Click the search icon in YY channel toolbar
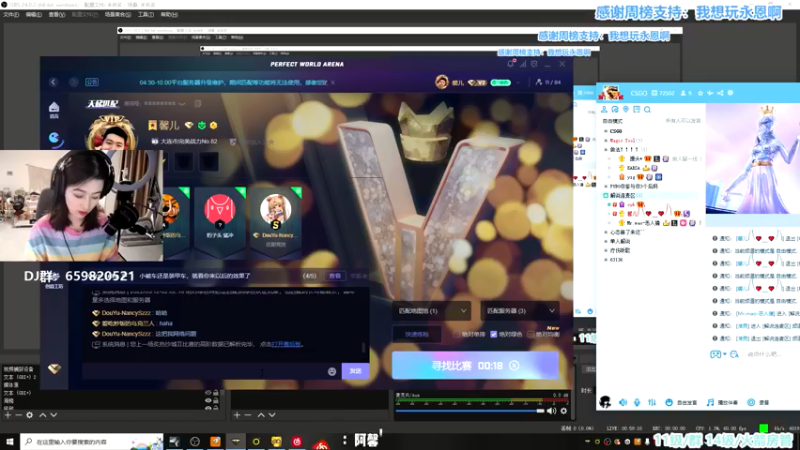800x450 pixels. [647, 109]
